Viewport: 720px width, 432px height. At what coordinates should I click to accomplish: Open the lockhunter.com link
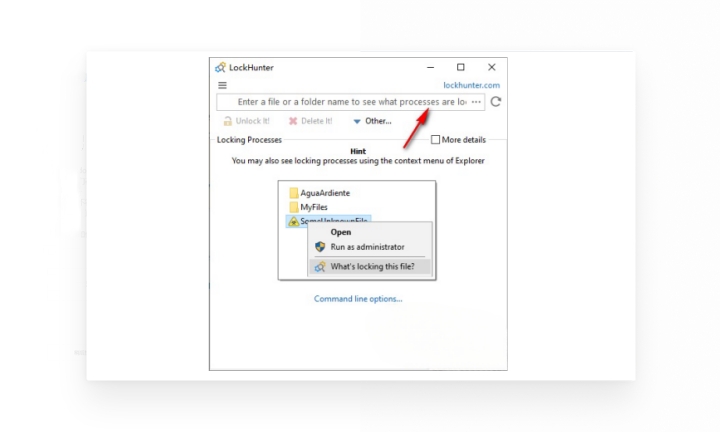pos(471,85)
